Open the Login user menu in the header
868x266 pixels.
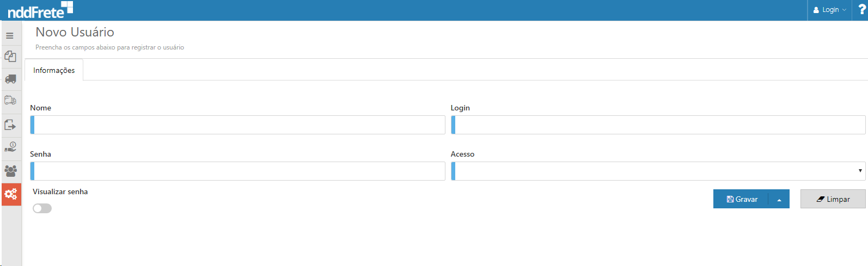829,10
